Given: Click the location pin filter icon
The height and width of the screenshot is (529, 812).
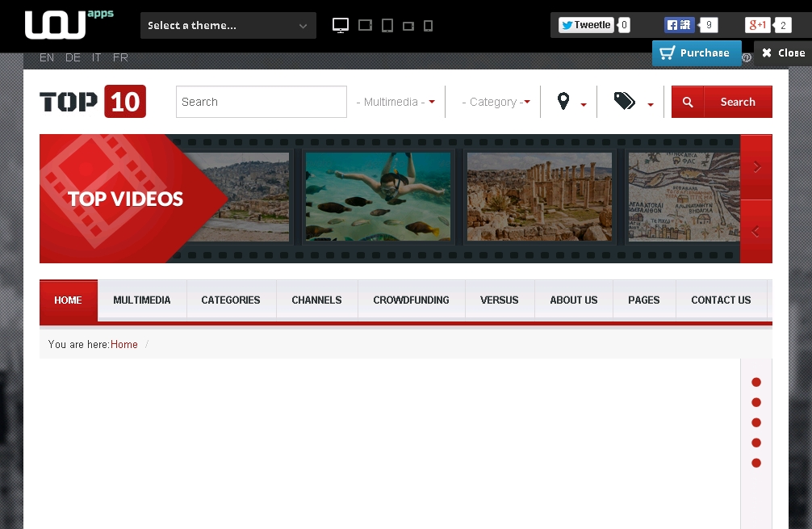Looking at the screenshot, I should (563, 102).
